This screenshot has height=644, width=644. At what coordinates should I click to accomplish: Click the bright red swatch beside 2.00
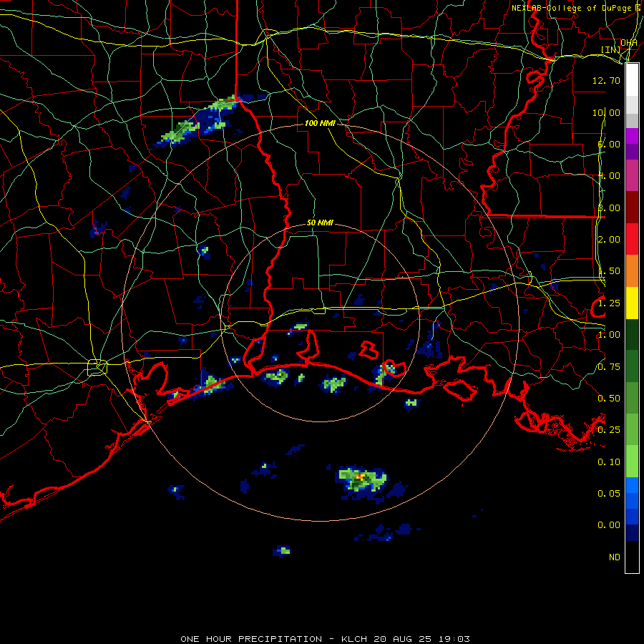click(x=632, y=239)
